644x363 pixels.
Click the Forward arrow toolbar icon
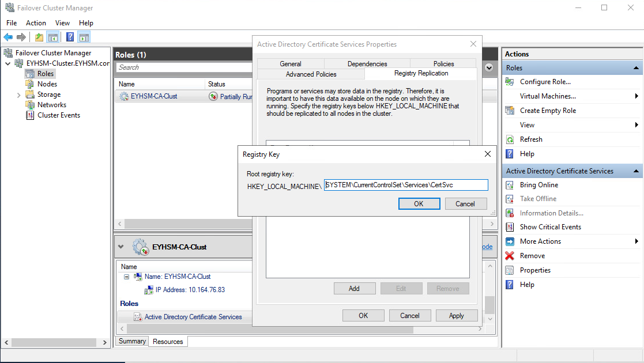[21, 37]
